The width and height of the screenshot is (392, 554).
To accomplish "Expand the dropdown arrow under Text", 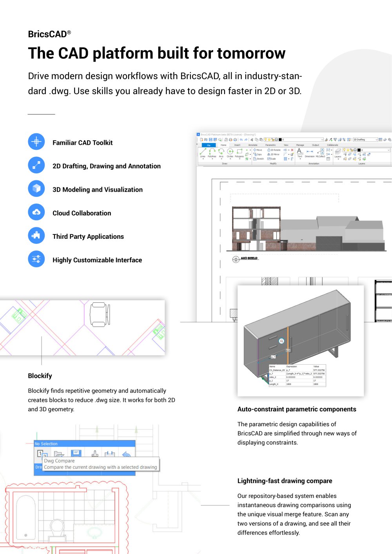I will [300, 159].
